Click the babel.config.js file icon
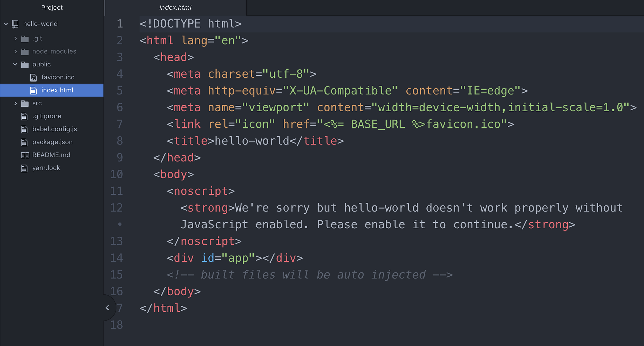 (x=24, y=129)
